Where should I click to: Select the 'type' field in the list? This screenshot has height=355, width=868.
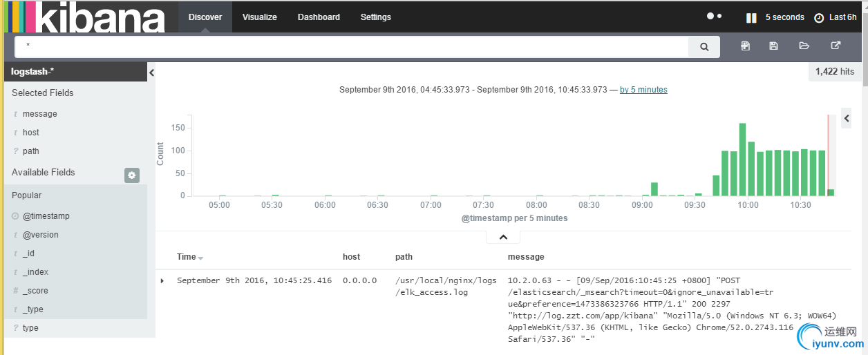point(30,328)
